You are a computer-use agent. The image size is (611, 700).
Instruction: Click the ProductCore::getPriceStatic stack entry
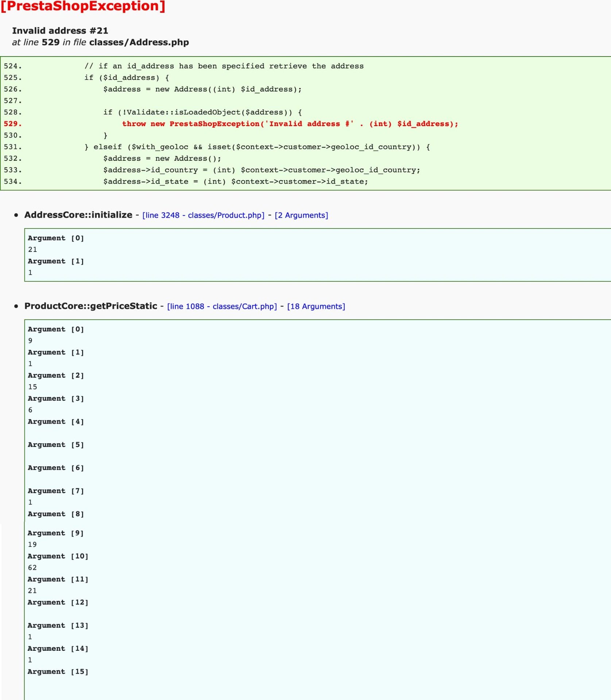point(91,306)
